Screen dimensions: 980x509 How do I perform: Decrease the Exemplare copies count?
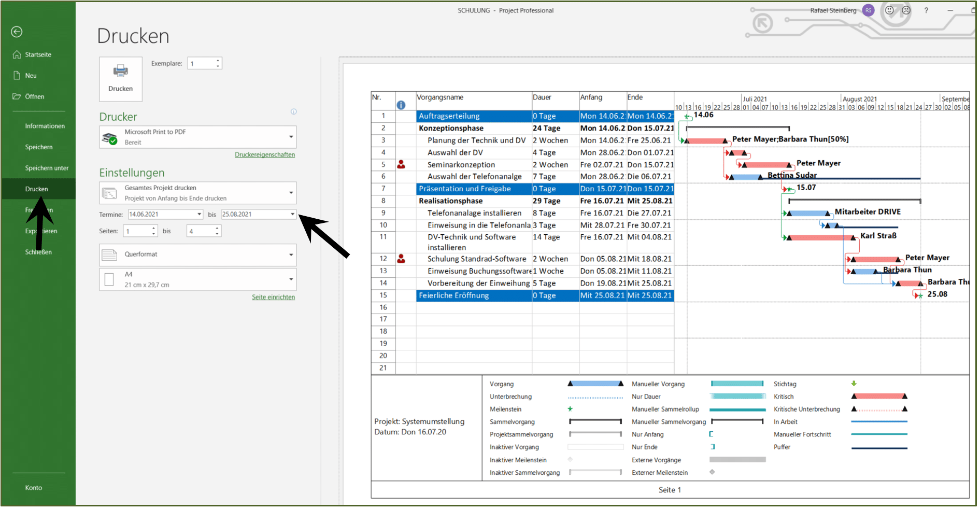[x=218, y=66]
